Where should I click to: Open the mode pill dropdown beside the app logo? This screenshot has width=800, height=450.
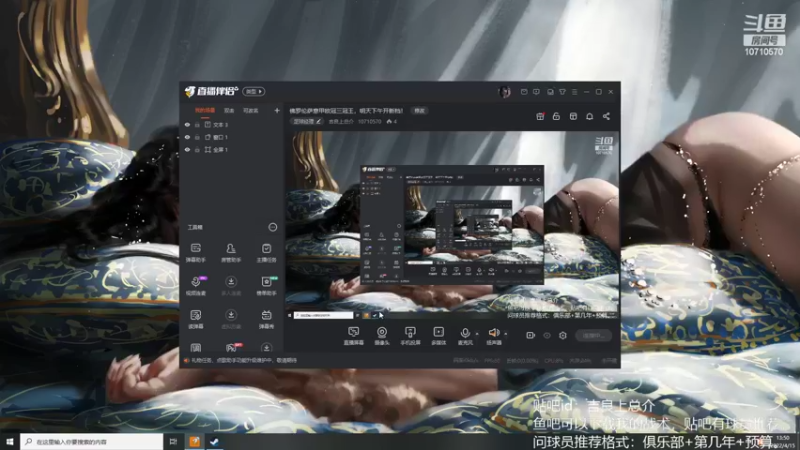point(254,91)
